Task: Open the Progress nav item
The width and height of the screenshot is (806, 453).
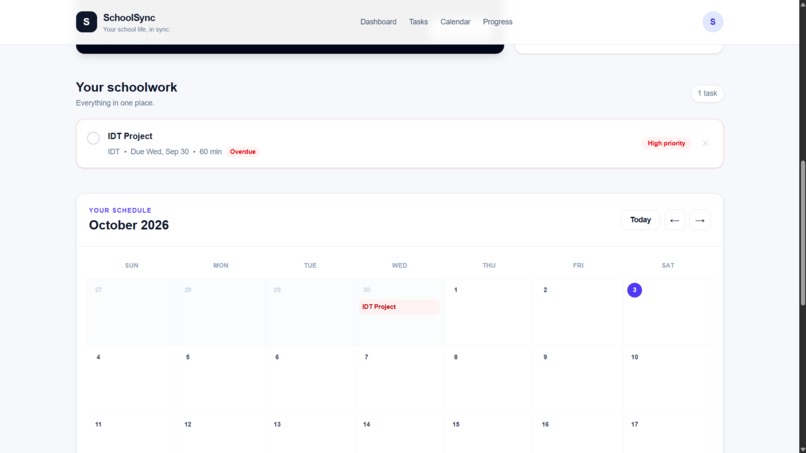Action: pyautogui.click(x=498, y=22)
